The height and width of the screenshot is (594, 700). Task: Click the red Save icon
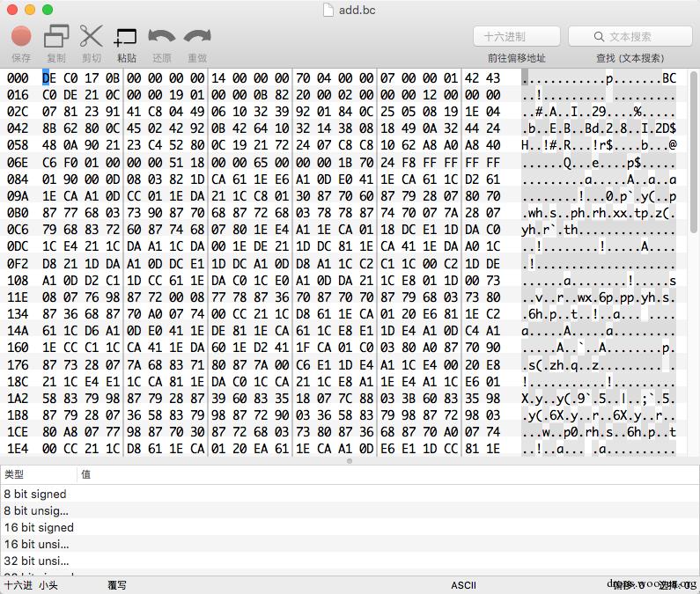21,36
